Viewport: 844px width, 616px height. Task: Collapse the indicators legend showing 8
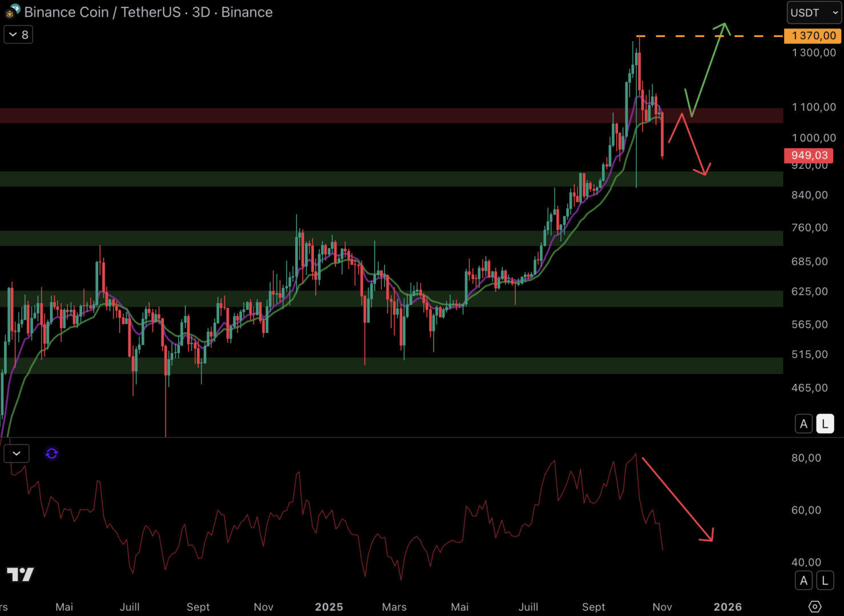18,35
